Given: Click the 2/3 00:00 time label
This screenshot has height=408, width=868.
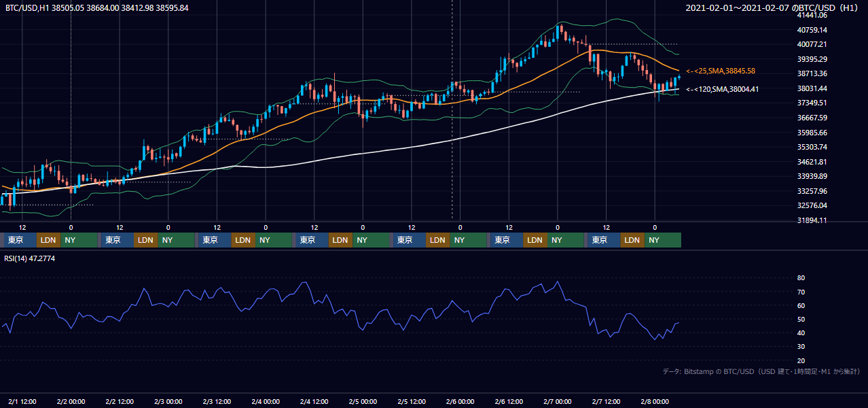Looking at the screenshot, I should pyautogui.click(x=168, y=402).
